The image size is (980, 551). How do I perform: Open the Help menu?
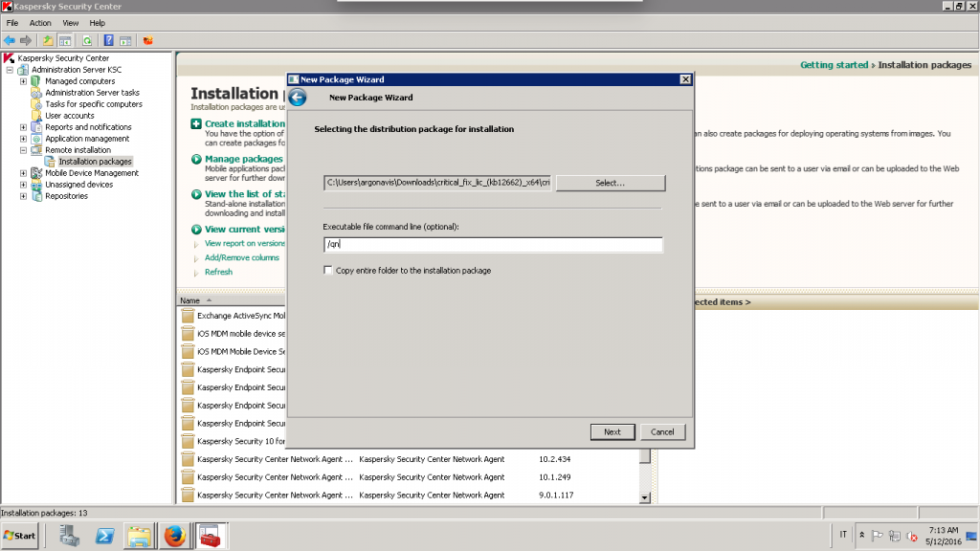point(97,23)
